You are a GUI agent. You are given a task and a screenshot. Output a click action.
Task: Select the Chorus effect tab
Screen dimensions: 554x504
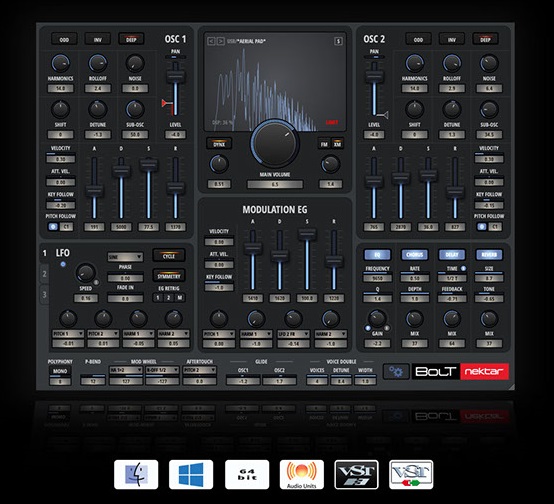coord(414,254)
